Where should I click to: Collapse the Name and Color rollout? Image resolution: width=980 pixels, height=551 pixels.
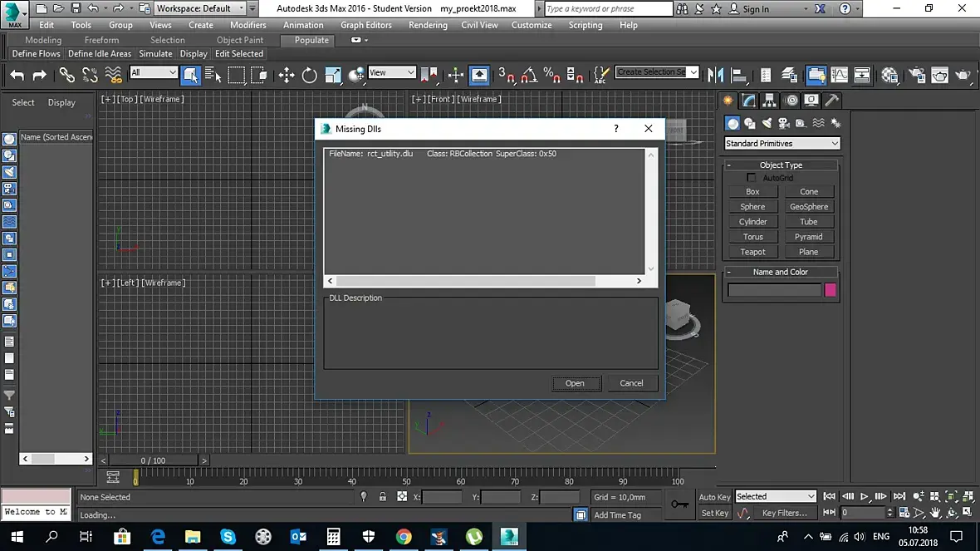781,272
